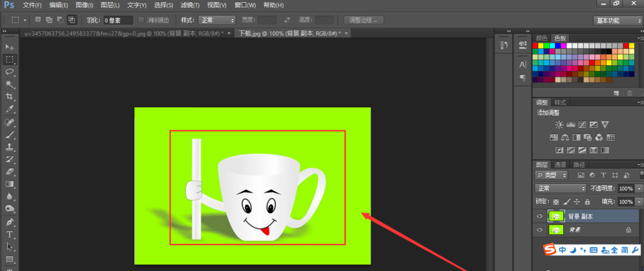
Task: Open the 基本功能 workspace dropdown
Action: 617,21
